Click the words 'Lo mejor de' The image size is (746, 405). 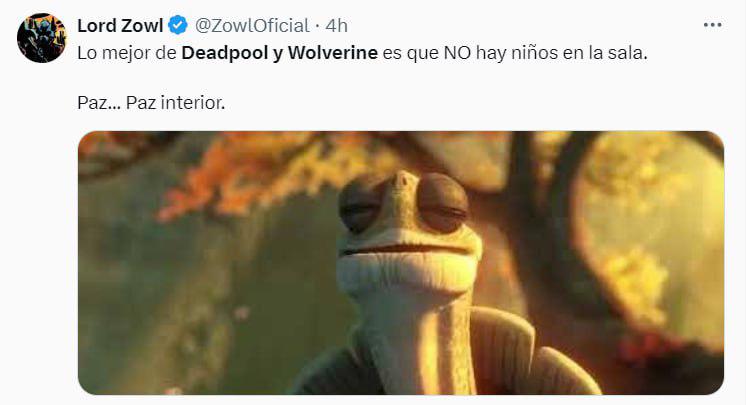pos(127,53)
